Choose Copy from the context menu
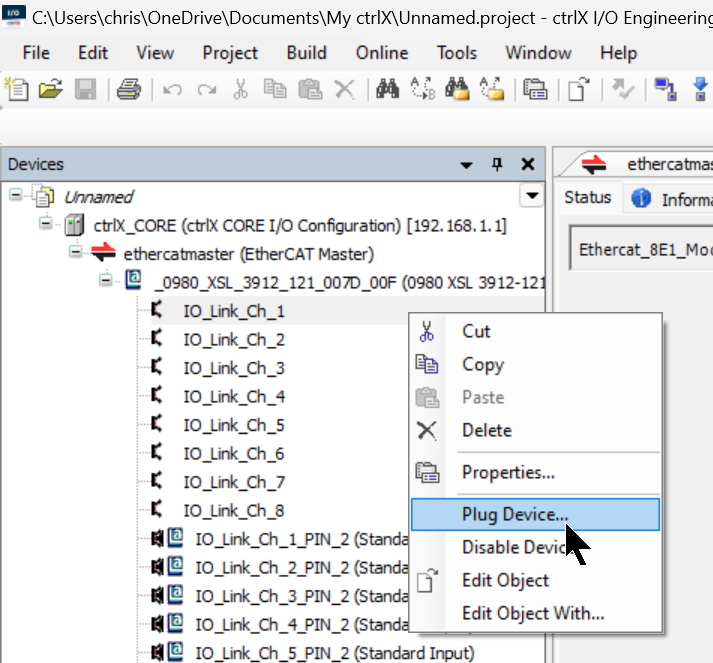 click(535, 364)
